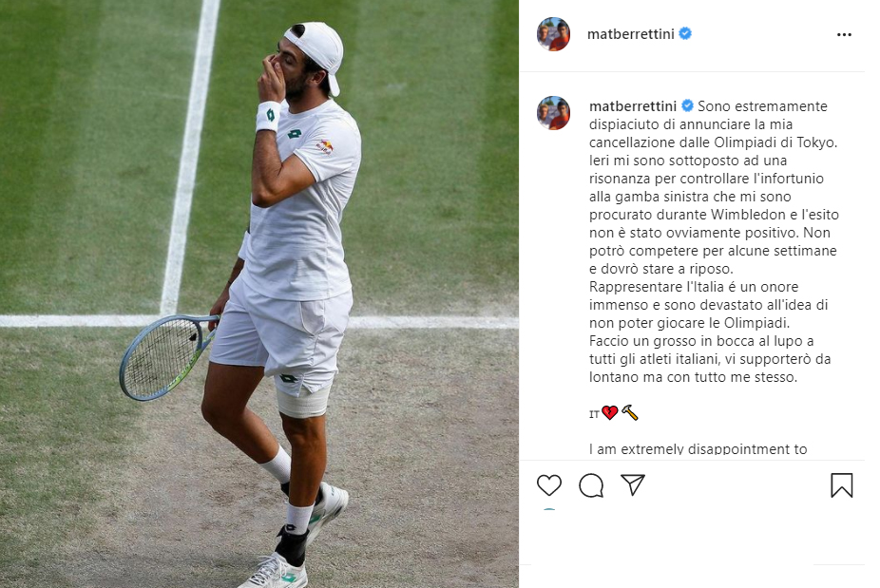Click the tennis racket in the photo

[x=168, y=356]
